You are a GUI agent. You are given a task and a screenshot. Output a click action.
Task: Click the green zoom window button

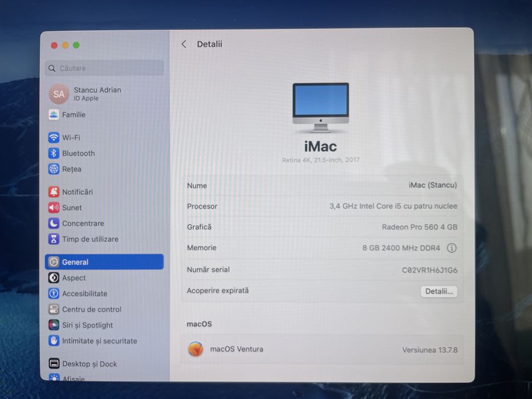tap(76, 45)
